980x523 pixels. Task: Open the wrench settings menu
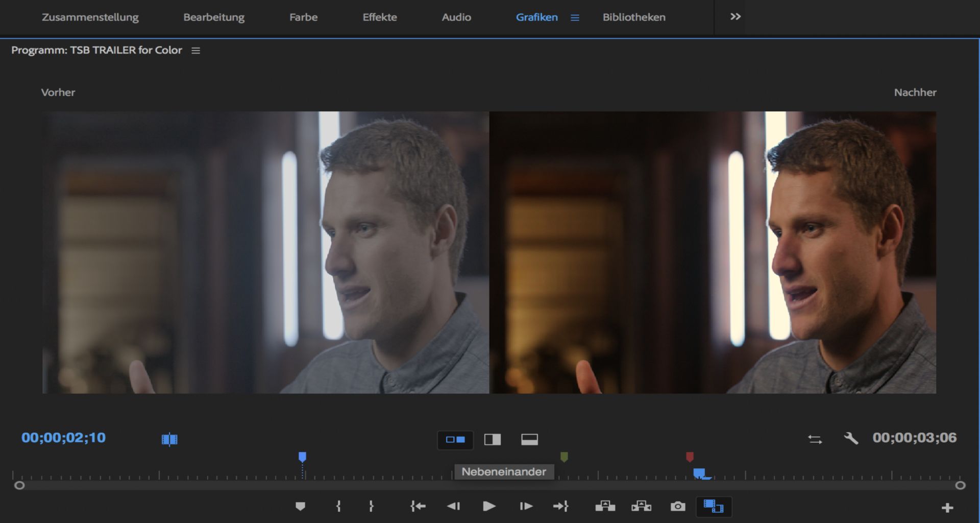[851, 438]
